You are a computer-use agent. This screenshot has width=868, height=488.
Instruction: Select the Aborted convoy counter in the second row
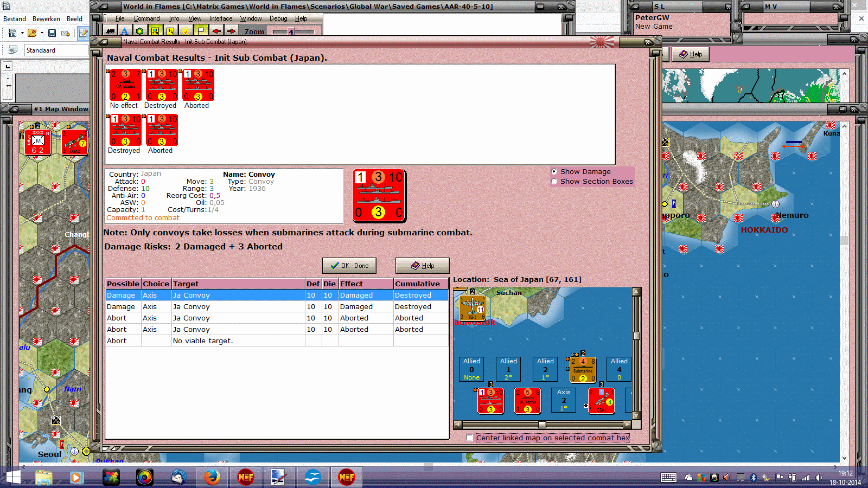[162, 130]
